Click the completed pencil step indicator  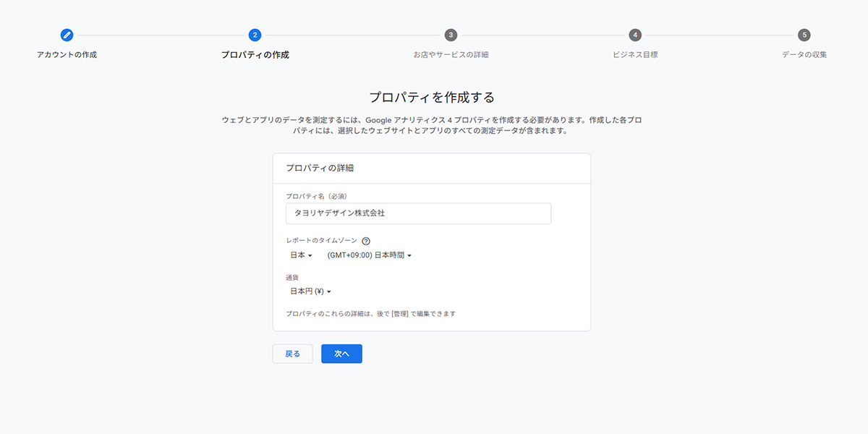[67, 34]
